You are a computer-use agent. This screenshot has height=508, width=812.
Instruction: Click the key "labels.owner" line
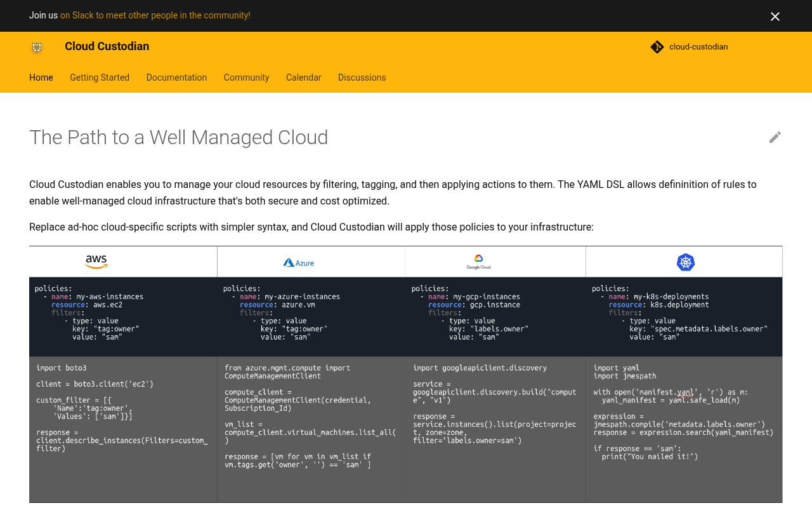pos(488,329)
